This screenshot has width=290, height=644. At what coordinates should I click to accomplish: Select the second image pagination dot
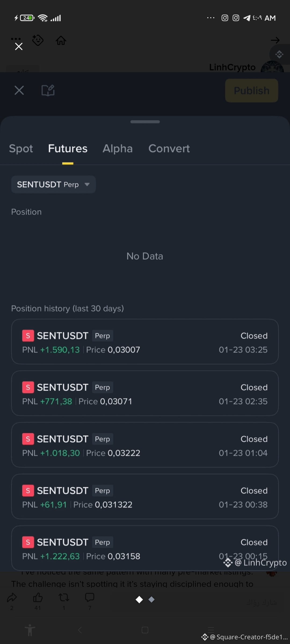[x=151, y=599]
